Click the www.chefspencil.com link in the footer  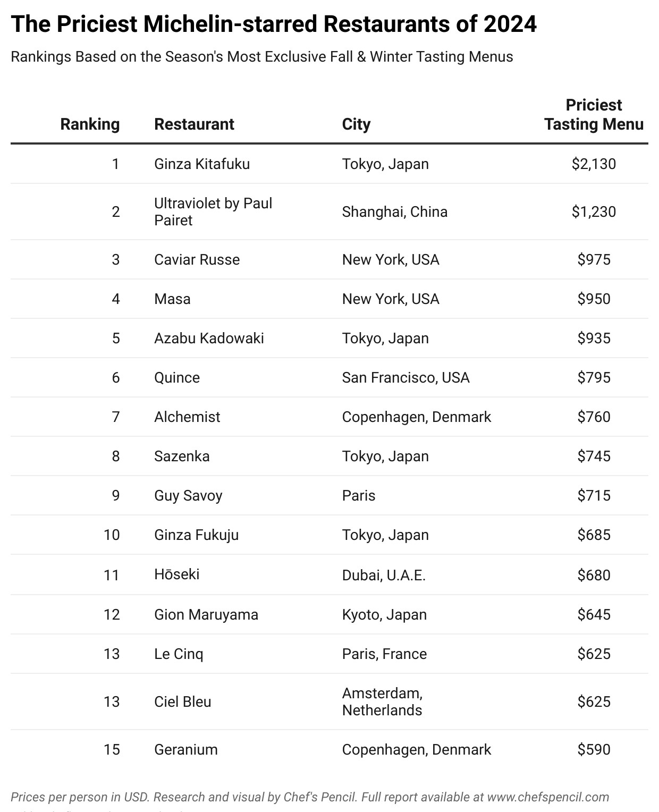(548, 797)
